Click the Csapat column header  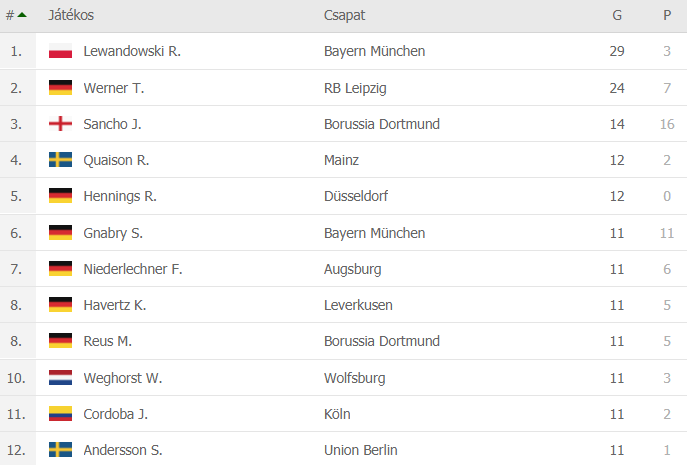[344, 15]
